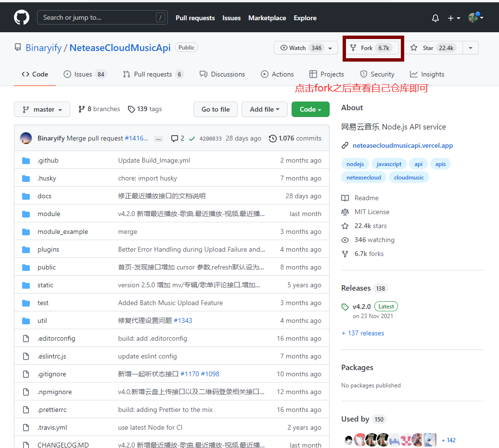View the 8 branches link
Image resolution: width=499 pixels, height=448 pixels.
(x=99, y=109)
